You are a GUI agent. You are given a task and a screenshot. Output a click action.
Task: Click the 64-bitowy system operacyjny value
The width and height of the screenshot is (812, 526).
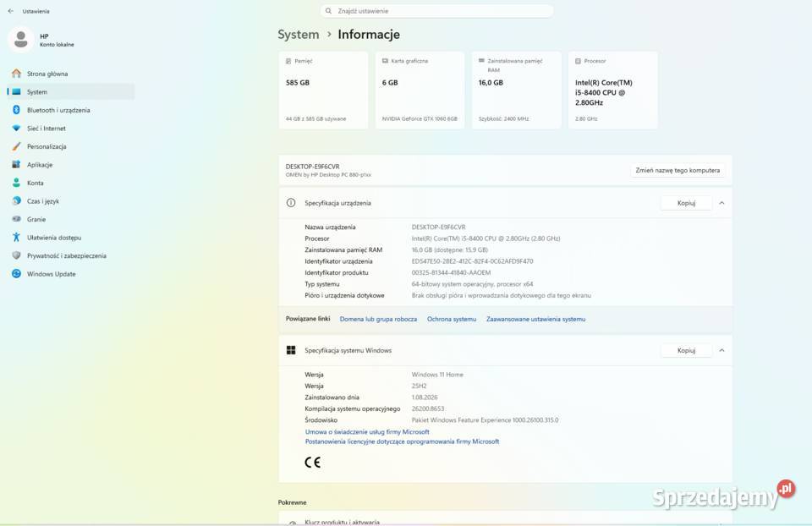click(x=472, y=284)
